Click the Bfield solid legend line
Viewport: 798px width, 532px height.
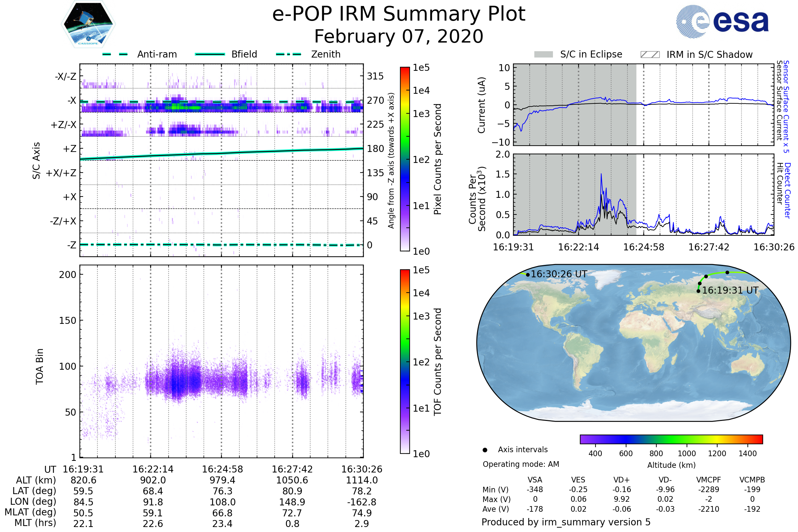(x=210, y=54)
